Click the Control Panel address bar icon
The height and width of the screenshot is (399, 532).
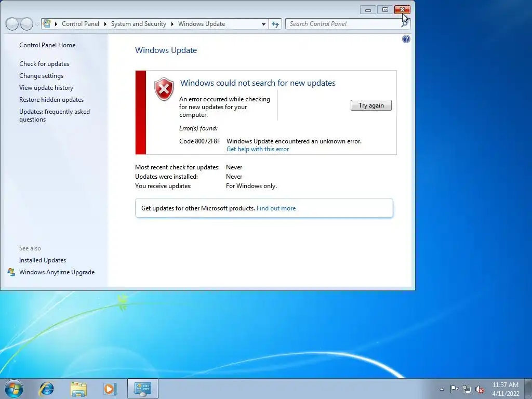47,24
